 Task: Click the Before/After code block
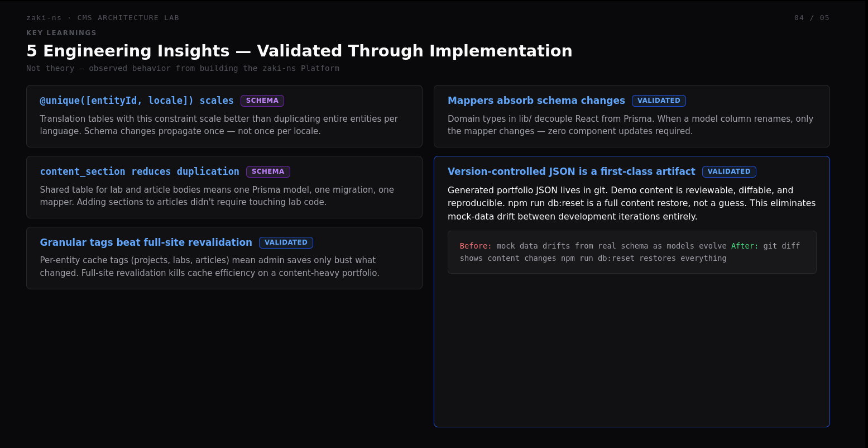pos(632,252)
